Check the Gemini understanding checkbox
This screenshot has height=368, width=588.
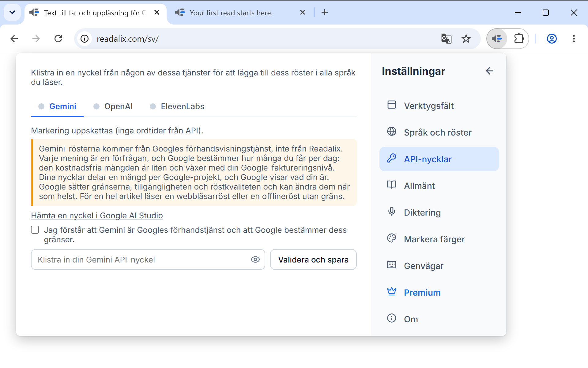(x=35, y=230)
